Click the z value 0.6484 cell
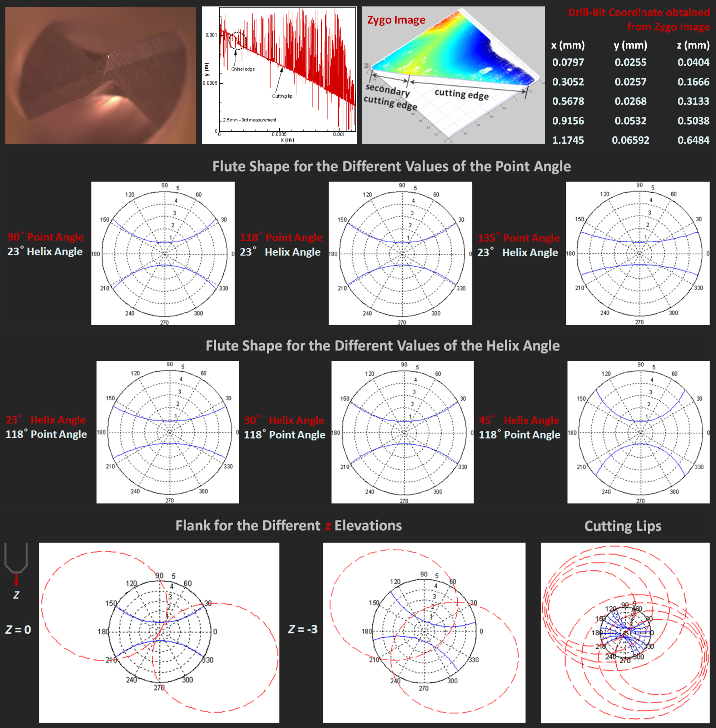 (x=693, y=140)
